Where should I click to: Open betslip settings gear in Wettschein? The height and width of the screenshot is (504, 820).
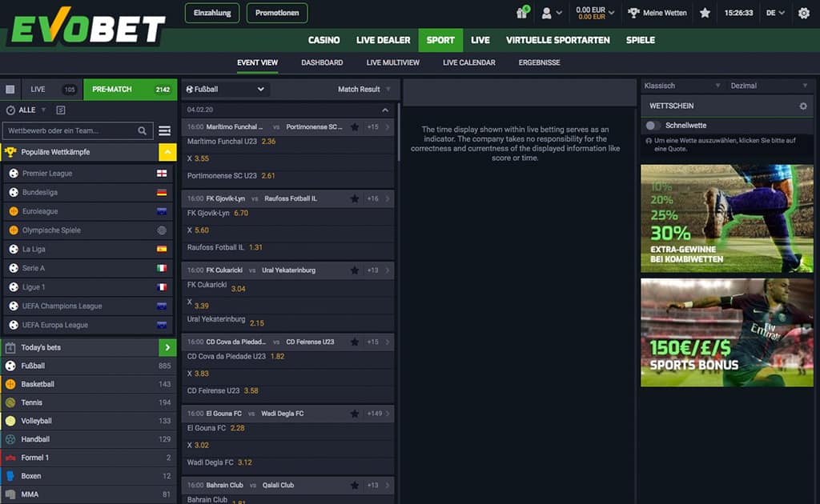[x=803, y=106]
